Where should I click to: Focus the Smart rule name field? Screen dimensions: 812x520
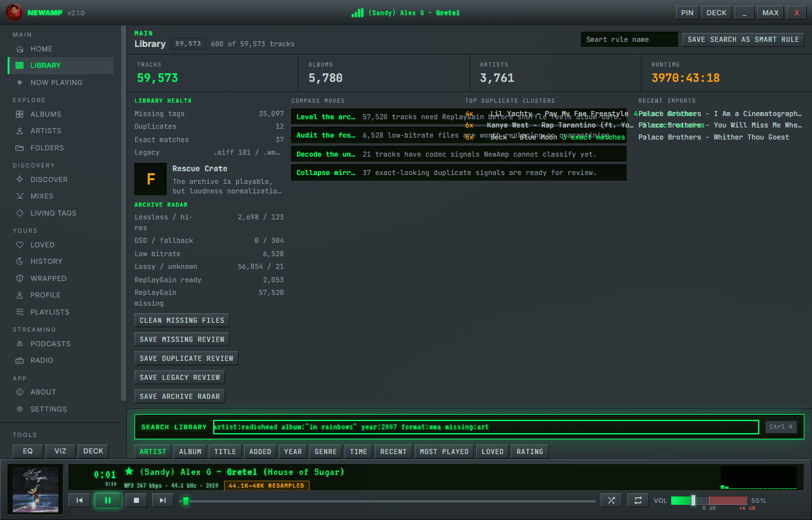click(629, 39)
